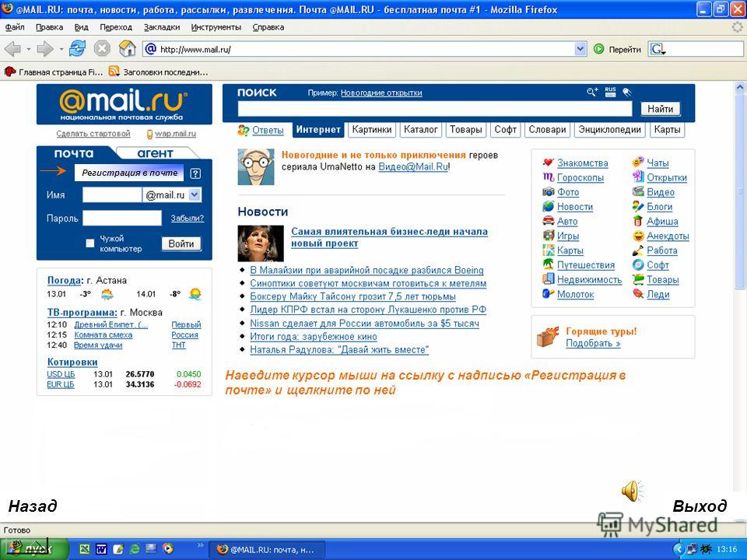Click the virtual keyboard RUS icon in search
747x560 pixels.
(610, 92)
